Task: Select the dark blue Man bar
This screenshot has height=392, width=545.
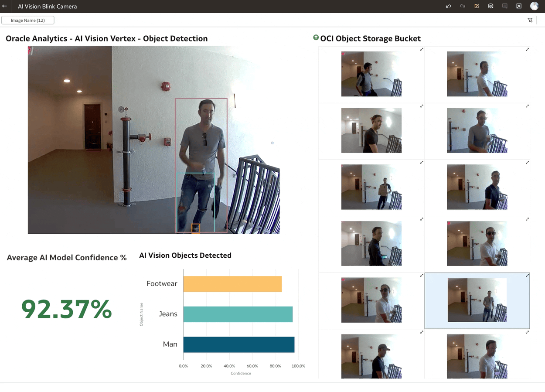Action: coord(239,344)
